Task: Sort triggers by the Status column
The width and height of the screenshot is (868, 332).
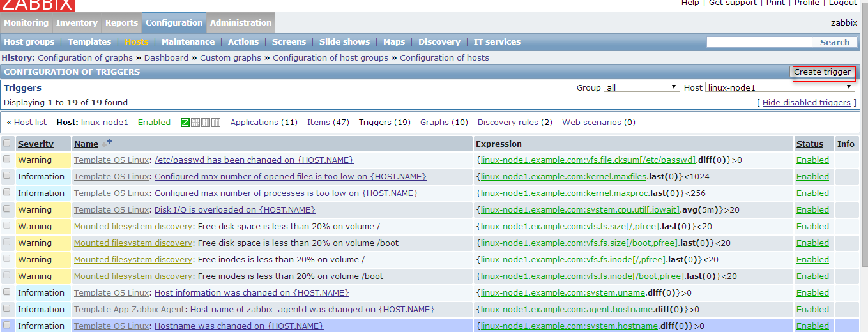Action: [810, 144]
